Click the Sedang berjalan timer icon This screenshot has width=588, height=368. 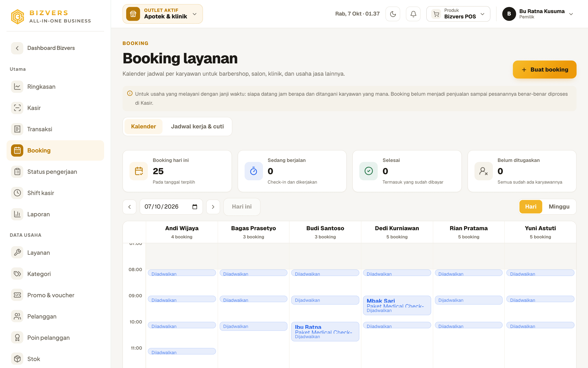[x=254, y=171]
